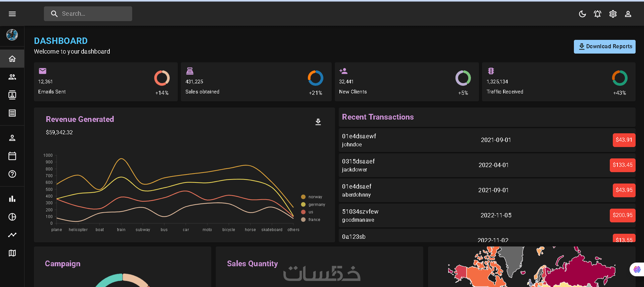Download the Revenue Generated chart

click(x=318, y=122)
